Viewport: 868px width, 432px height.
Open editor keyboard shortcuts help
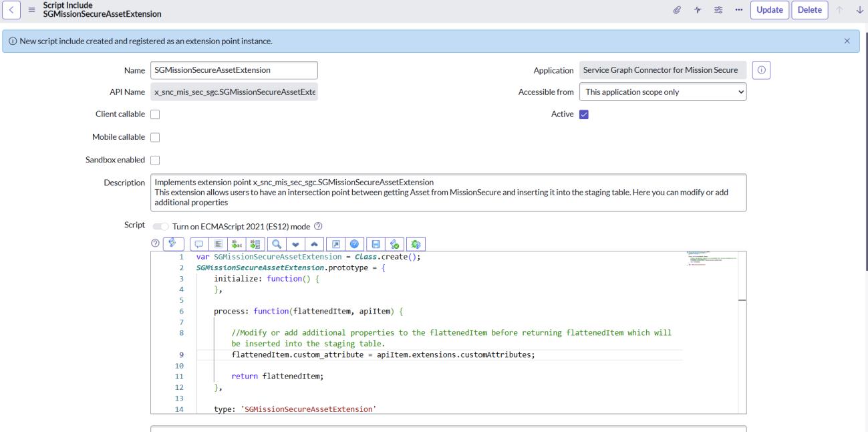354,244
